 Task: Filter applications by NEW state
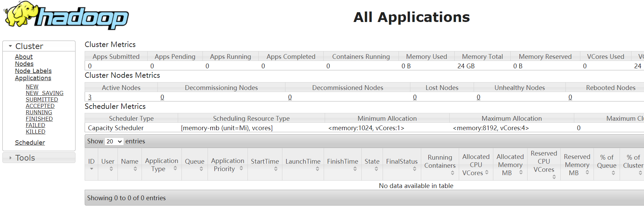click(x=32, y=87)
